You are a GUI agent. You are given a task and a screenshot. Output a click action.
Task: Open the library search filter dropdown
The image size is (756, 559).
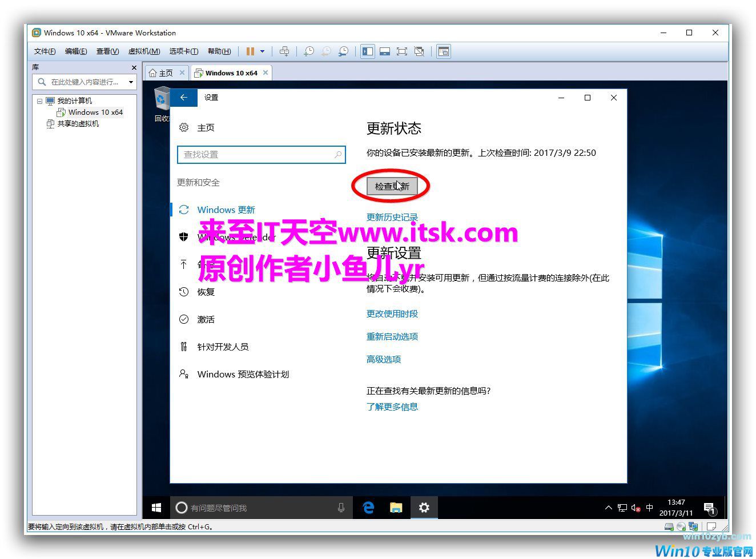(x=131, y=82)
